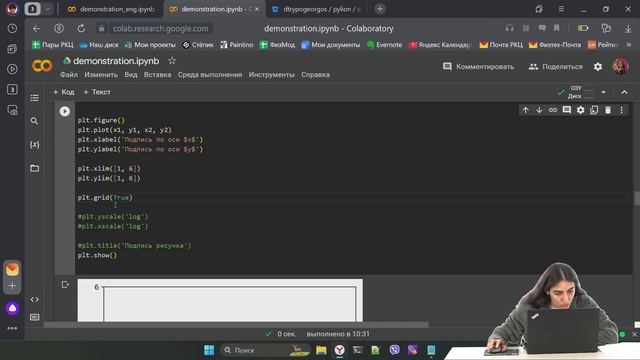Open the Справка menu

click(x=316, y=75)
